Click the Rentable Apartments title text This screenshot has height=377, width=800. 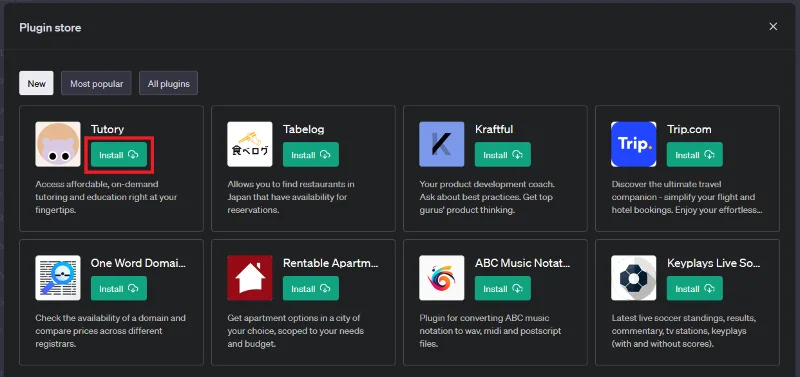[x=331, y=263]
